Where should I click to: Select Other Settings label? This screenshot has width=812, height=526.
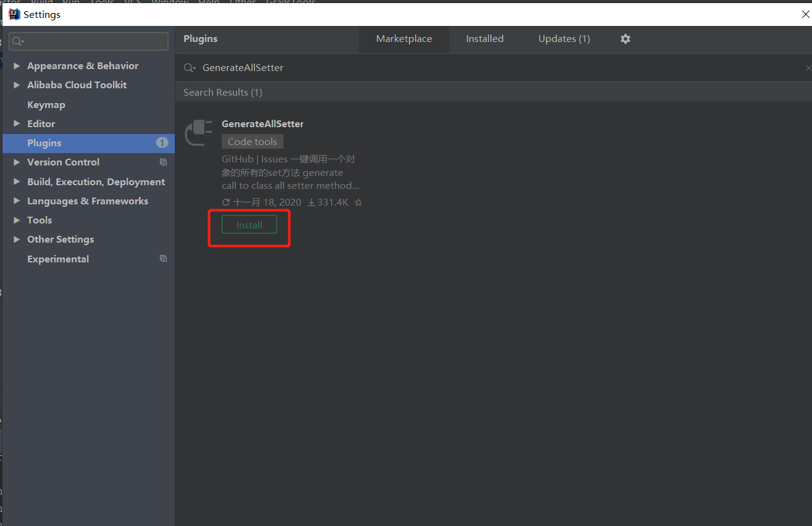tap(61, 240)
